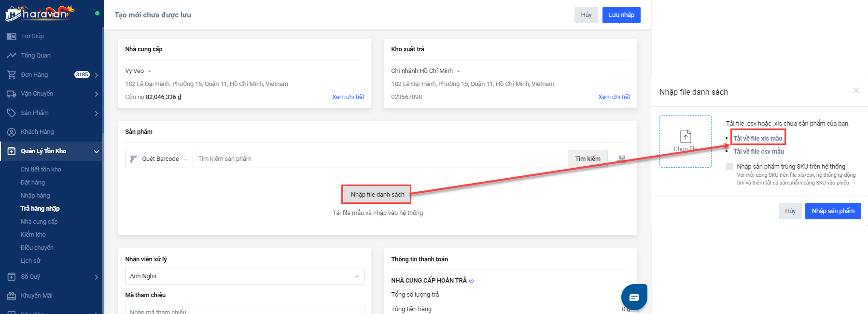Download the xls sample file link

click(757, 138)
